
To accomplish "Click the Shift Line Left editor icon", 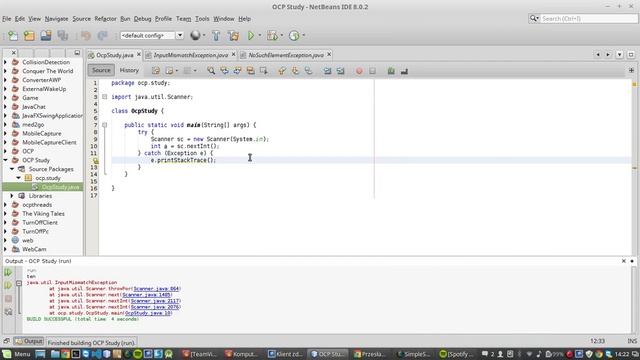I will 327,71.
